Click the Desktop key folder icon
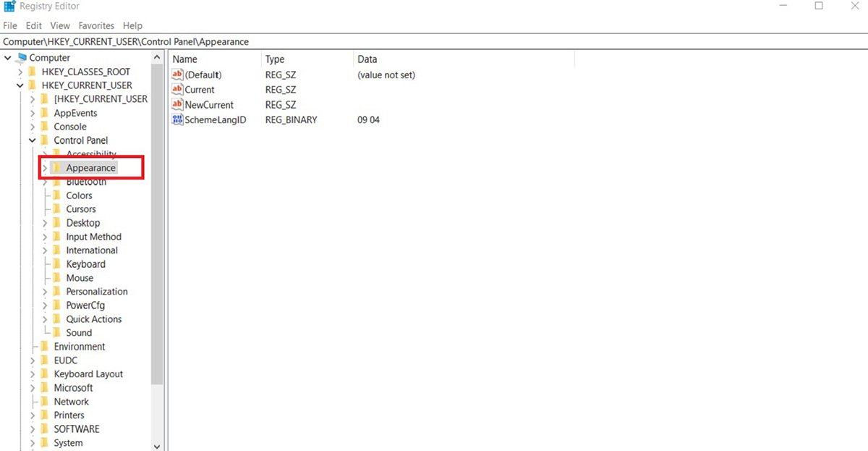Image resolution: width=868 pixels, height=451 pixels. (x=56, y=222)
